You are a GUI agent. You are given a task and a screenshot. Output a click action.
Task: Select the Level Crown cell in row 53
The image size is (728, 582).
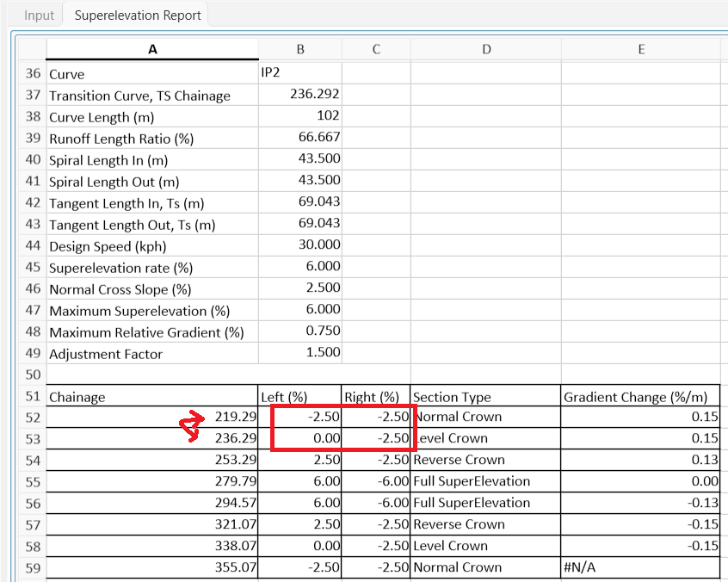486,438
